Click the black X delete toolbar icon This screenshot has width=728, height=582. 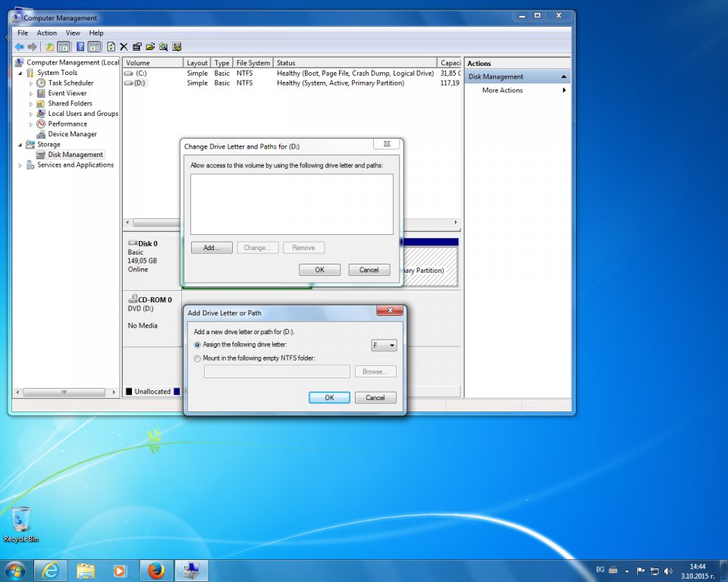pos(124,47)
